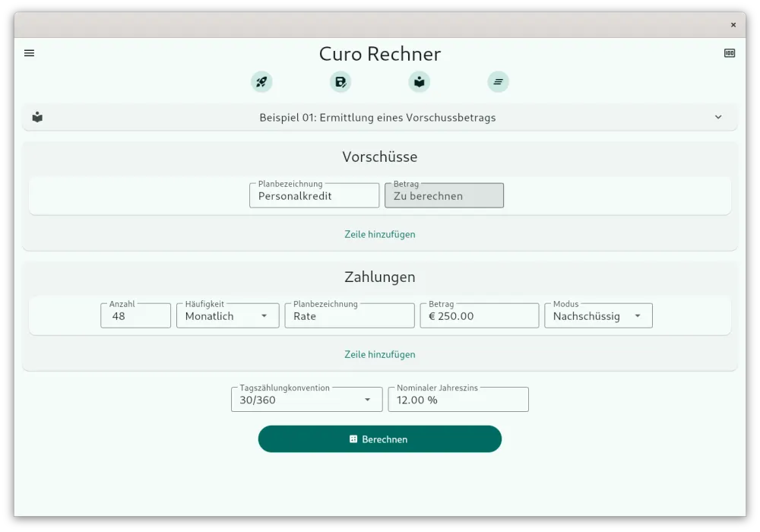This screenshot has width=760, height=532.
Task: Click the top-right counter display icon
Action: pos(730,52)
